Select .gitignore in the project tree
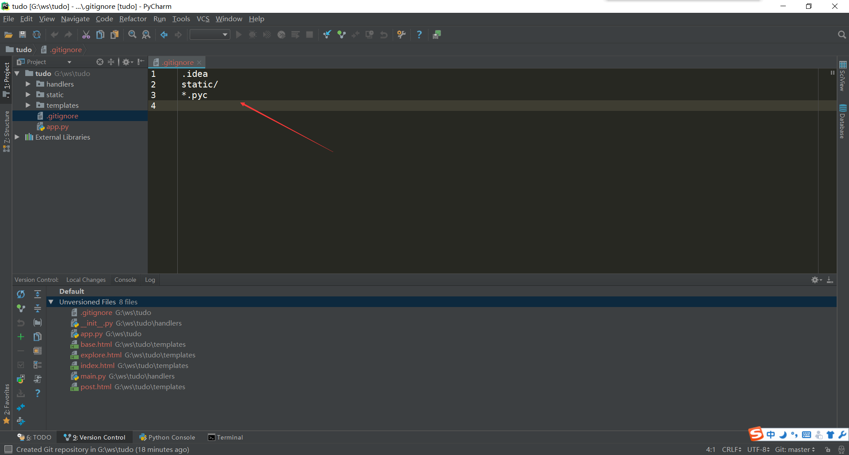Image resolution: width=849 pixels, height=455 pixels. tap(62, 116)
